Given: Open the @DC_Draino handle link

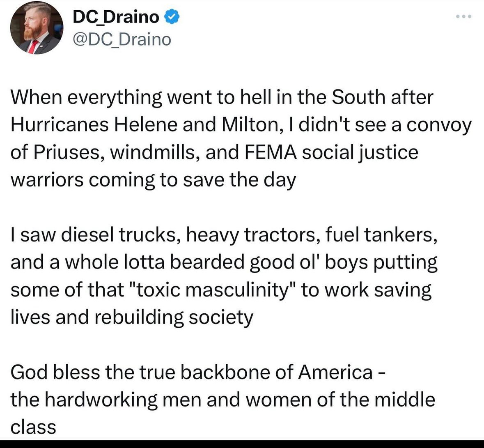Looking at the screenshot, I should coord(122,39).
